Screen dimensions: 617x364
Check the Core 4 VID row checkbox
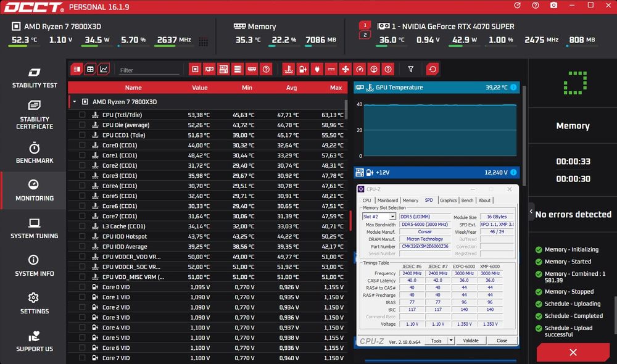tap(82, 328)
